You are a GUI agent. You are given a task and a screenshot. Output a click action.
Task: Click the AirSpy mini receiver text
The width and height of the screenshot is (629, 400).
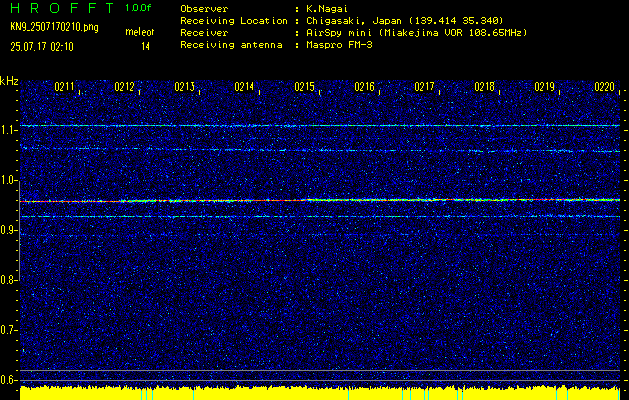pyautogui.click(x=416, y=33)
